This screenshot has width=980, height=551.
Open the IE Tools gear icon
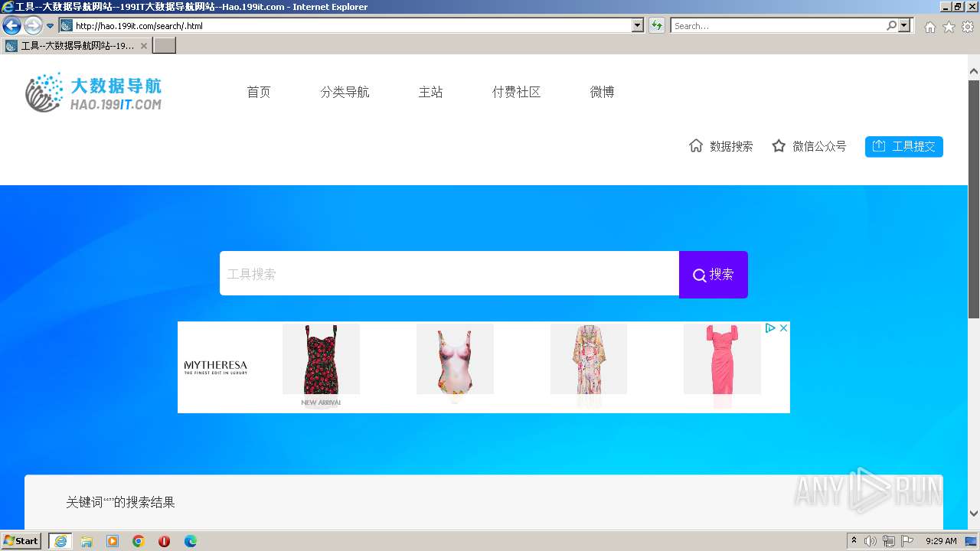coord(968,27)
